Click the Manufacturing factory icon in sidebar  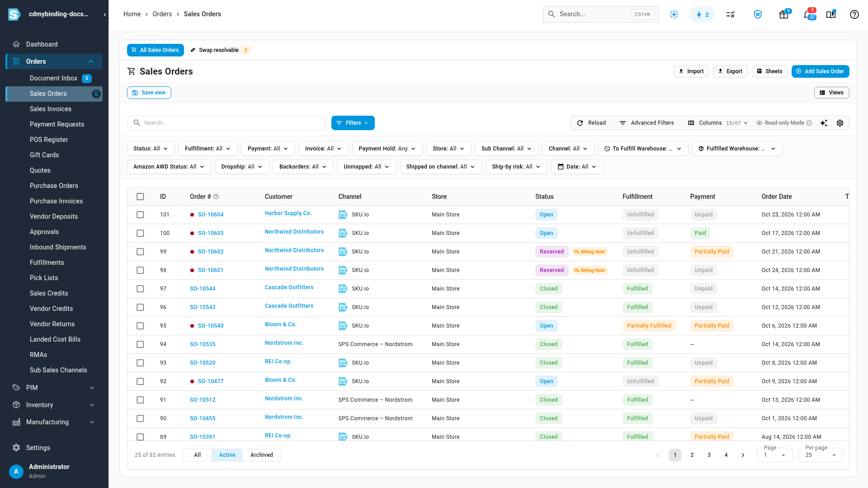coord(16,422)
